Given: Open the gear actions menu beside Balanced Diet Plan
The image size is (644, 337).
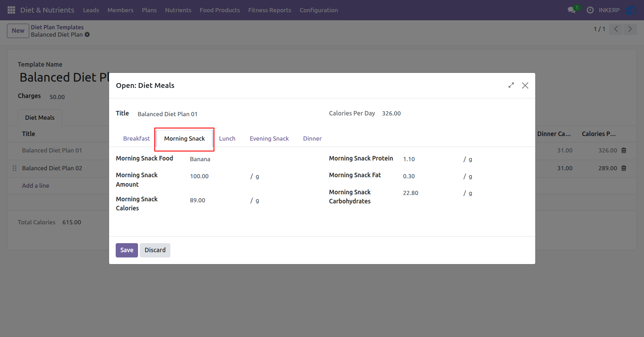Looking at the screenshot, I should point(87,35).
